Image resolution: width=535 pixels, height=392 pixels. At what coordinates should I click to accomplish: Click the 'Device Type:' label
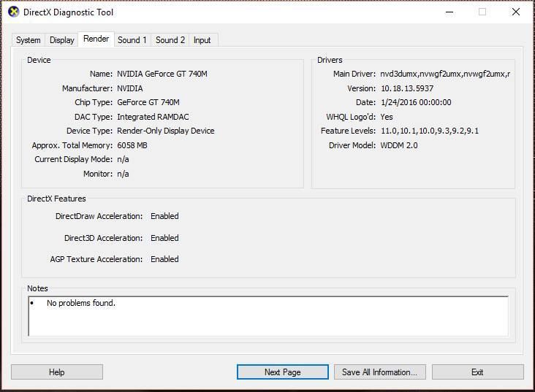click(89, 131)
